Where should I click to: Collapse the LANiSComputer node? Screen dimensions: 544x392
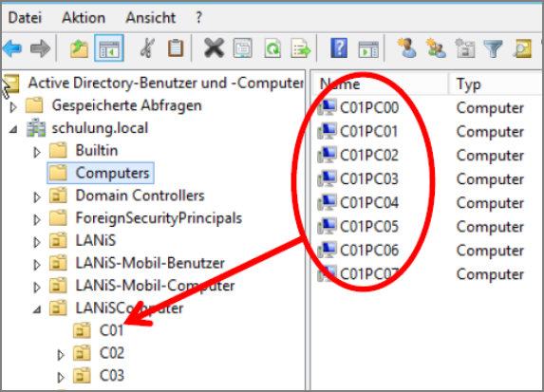pos(37,309)
